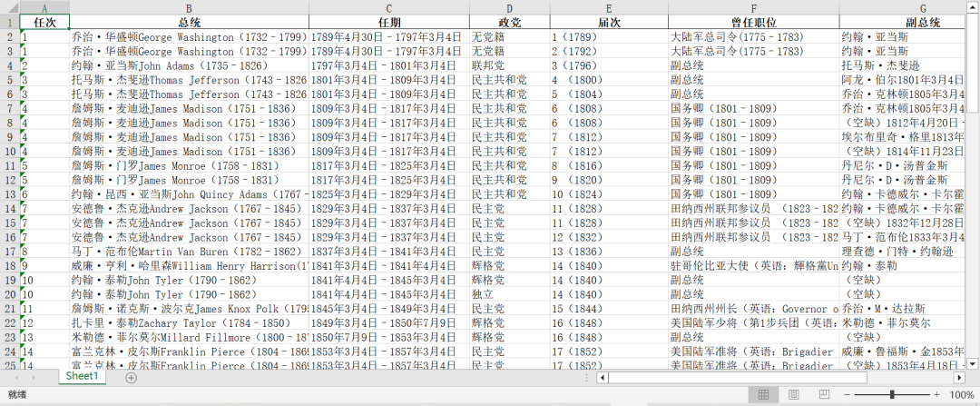The height and width of the screenshot is (406, 980).
Task: Select the 政党 header cell
Action: point(509,23)
